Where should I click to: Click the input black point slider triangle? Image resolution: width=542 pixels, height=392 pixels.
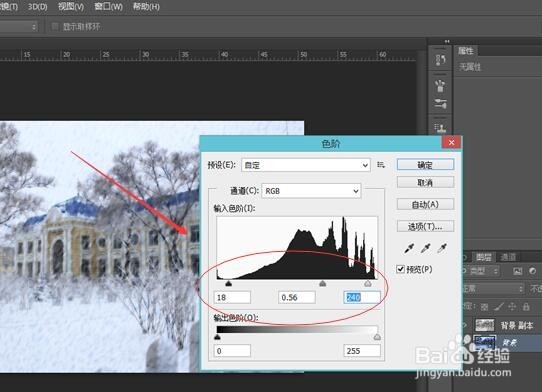[228, 284]
